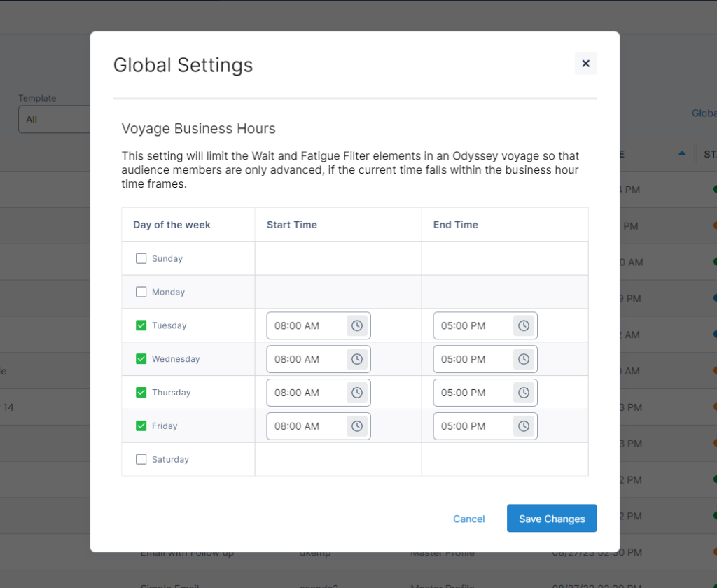Open Tuesday start time clock picker
This screenshot has width=717, height=588.
click(x=357, y=325)
